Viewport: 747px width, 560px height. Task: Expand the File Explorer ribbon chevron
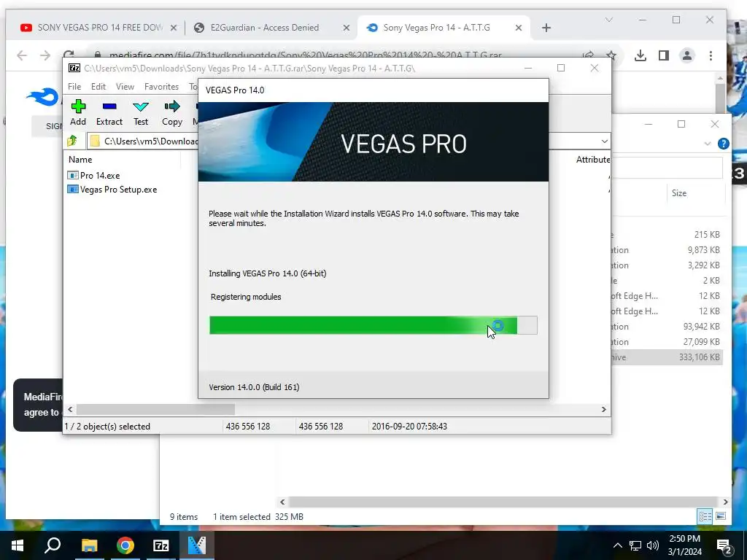click(707, 144)
